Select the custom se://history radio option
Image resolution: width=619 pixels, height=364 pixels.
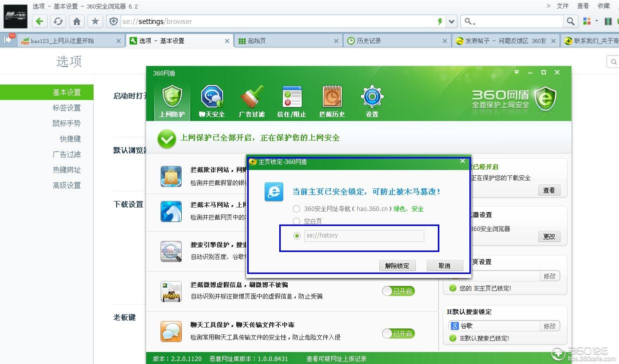pyautogui.click(x=297, y=235)
